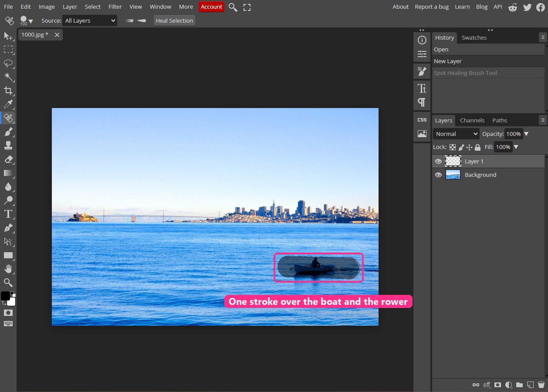Image resolution: width=548 pixels, height=392 pixels.
Task: Click the Delete Layer trash icon
Action: tap(541, 385)
